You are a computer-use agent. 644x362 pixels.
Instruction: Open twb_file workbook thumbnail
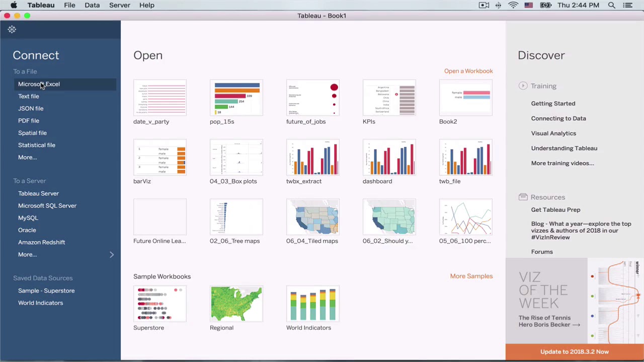(x=466, y=157)
